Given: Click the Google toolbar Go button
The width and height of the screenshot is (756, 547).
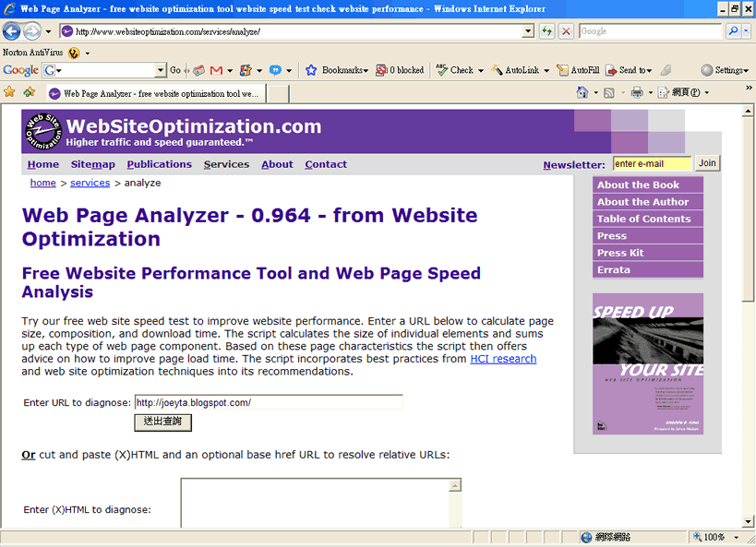Looking at the screenshot, I should [175, 70].
